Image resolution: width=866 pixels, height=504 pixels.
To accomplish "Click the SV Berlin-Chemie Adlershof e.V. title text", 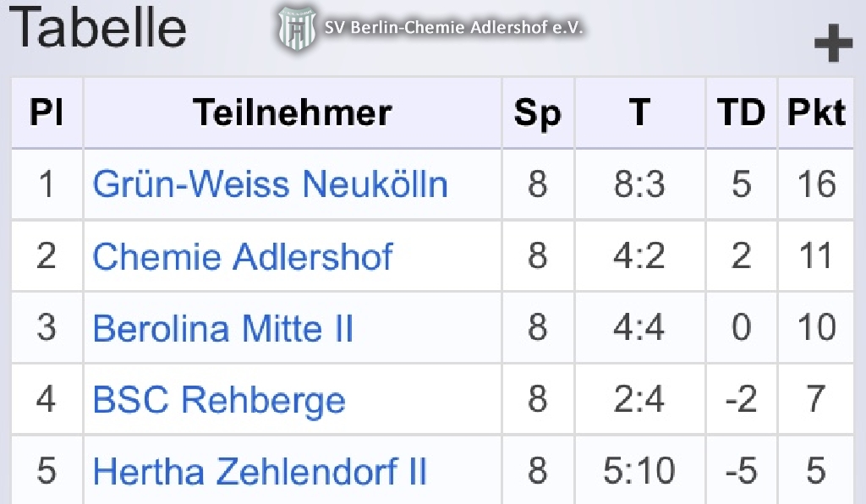I will pos(454,28).
